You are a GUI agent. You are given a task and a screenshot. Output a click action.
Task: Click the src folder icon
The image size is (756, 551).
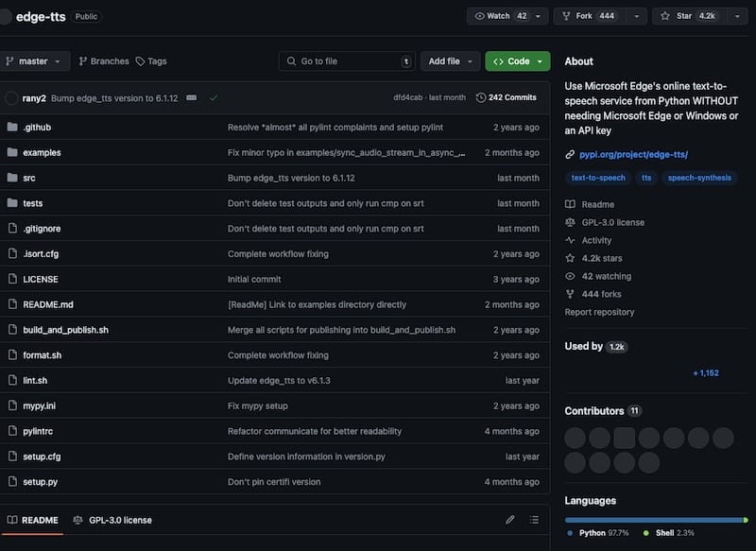[x=12, y=178]
